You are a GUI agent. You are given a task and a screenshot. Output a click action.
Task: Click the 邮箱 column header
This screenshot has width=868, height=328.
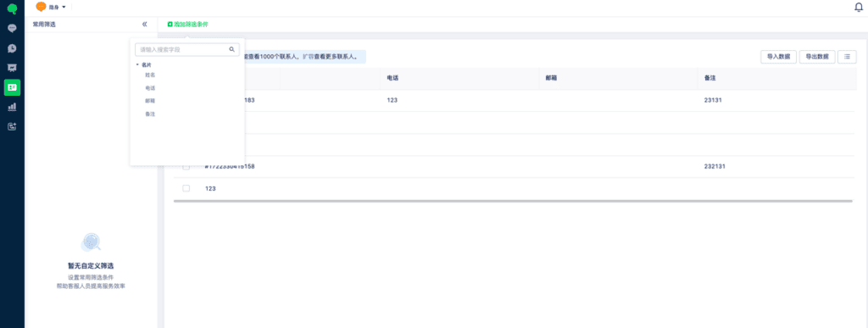(551, 79)
